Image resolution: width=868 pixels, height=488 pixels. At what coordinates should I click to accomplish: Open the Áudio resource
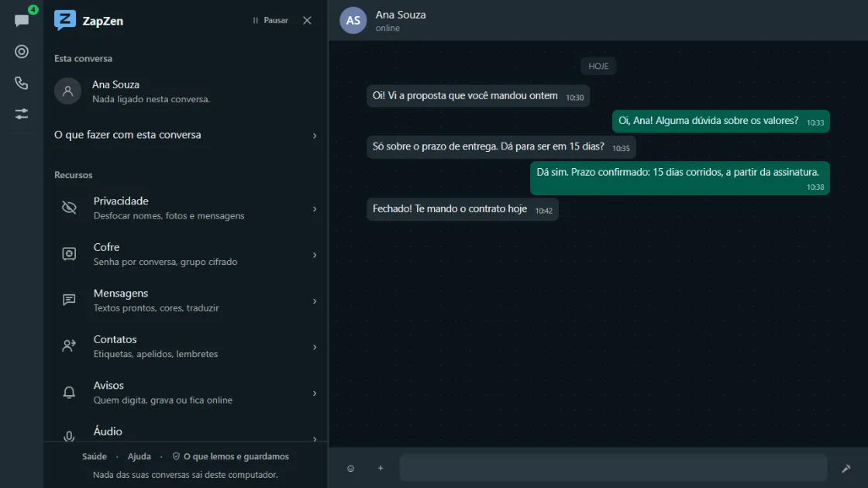pyautogui.click(x=185, y=431)
